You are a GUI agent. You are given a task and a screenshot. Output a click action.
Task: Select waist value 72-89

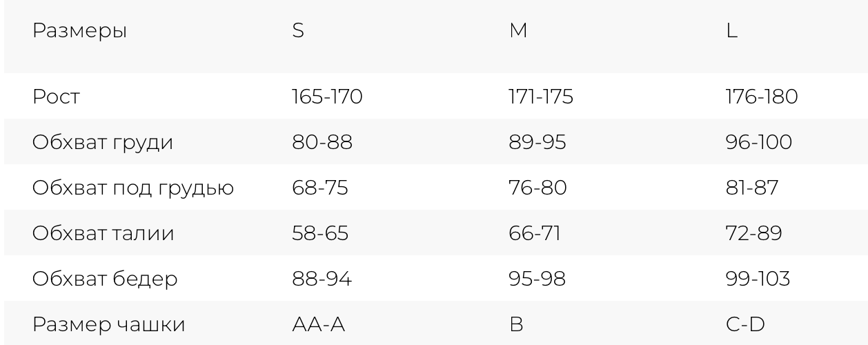tap(753, 234)
